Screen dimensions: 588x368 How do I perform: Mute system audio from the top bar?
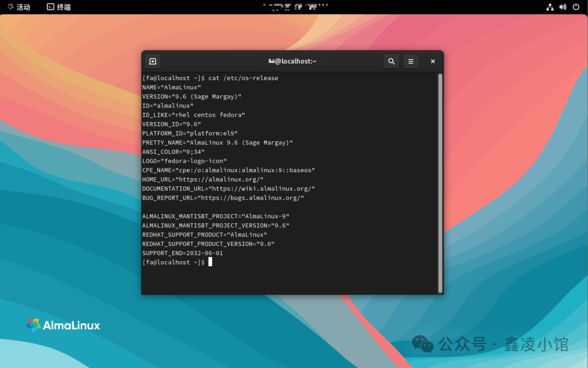pyautogui.click(x=563, y=7)
